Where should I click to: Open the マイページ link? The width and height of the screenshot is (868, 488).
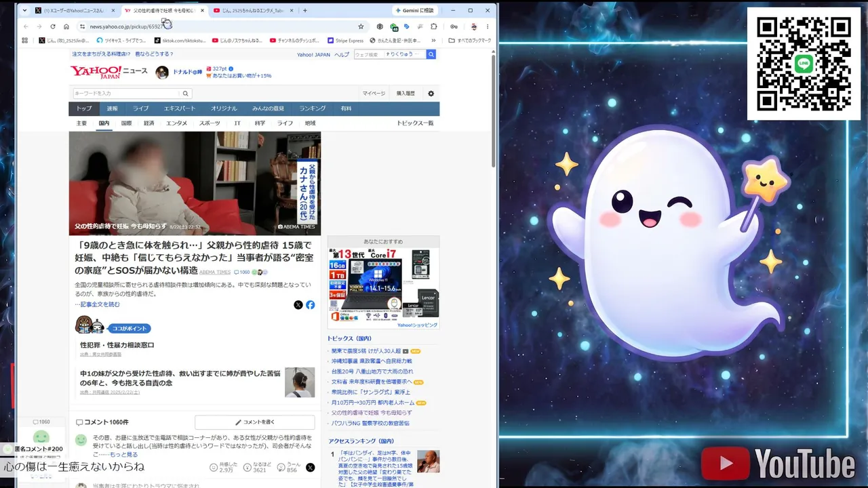click(374, 94)
